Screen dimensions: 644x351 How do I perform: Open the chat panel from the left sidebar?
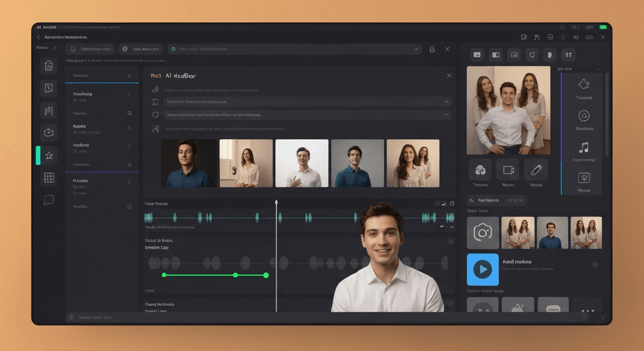pyautogui.click(x=48, y=200)
